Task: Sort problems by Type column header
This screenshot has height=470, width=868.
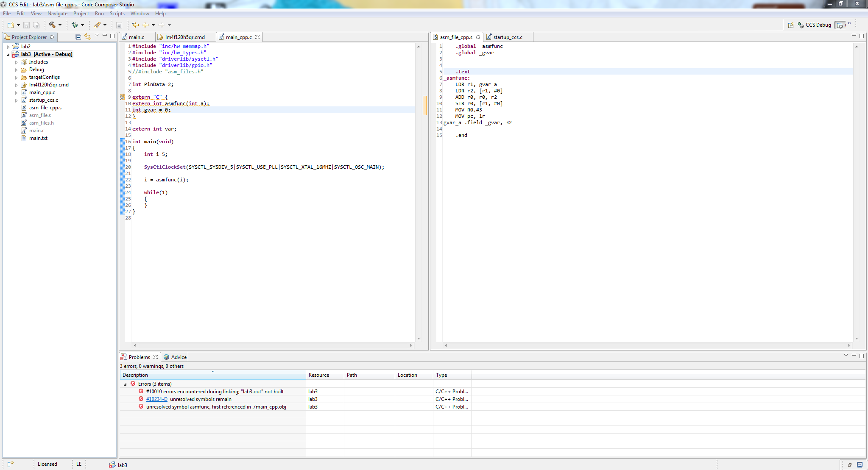Action: pyautogui.click(x=452, y=375)
